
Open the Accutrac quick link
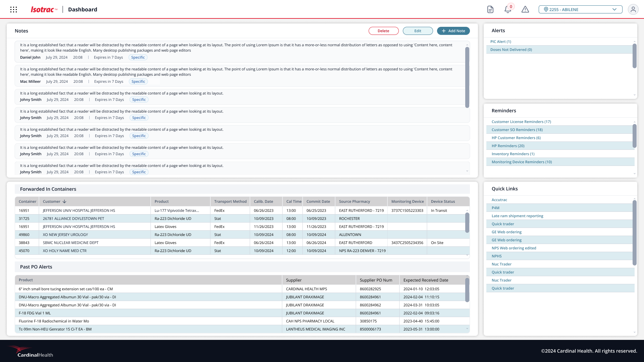[x=499, y=200]
